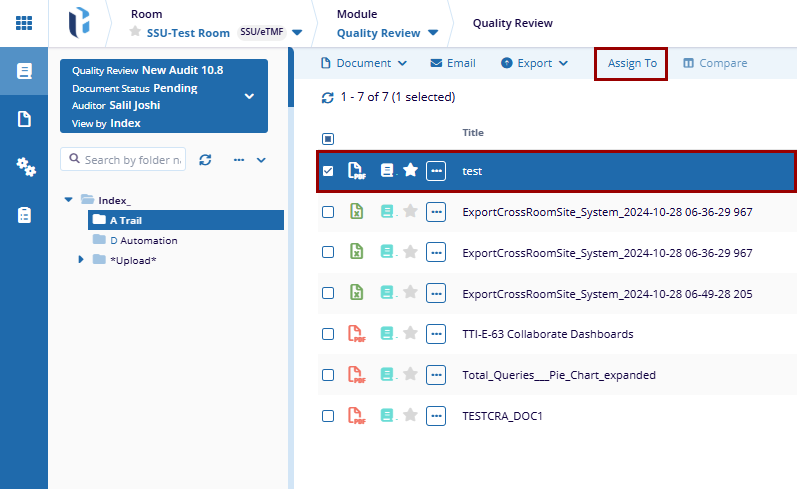Image resolution: width=797 pixels, height=489 pixels.
Task: Favorite the SSU-Test Room star
Action: 136,32
